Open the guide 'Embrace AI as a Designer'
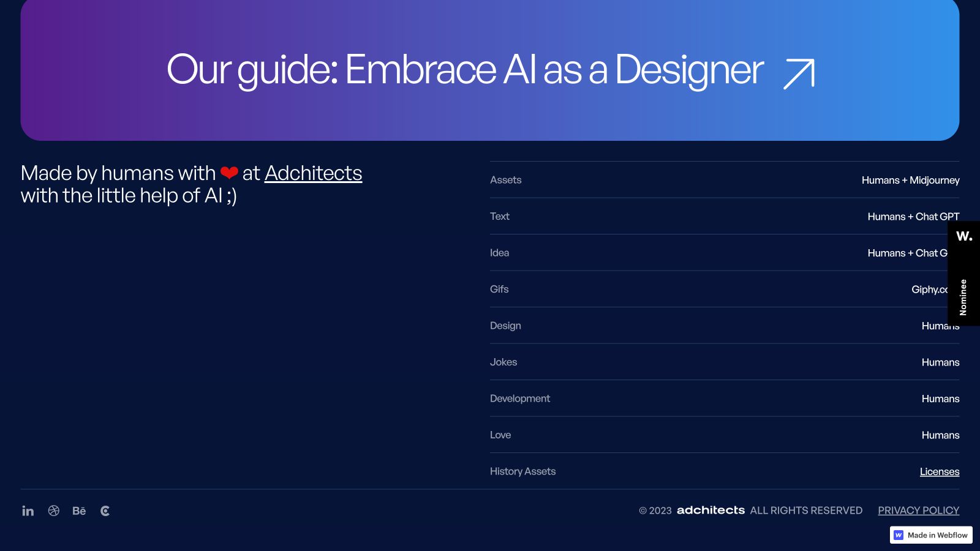The width and height of the screenshot is (980, 551). pos(490,69)
